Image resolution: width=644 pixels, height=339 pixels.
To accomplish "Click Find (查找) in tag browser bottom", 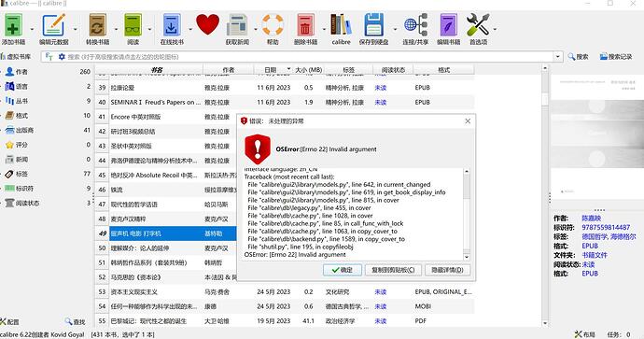I will [x=75, y=322].
